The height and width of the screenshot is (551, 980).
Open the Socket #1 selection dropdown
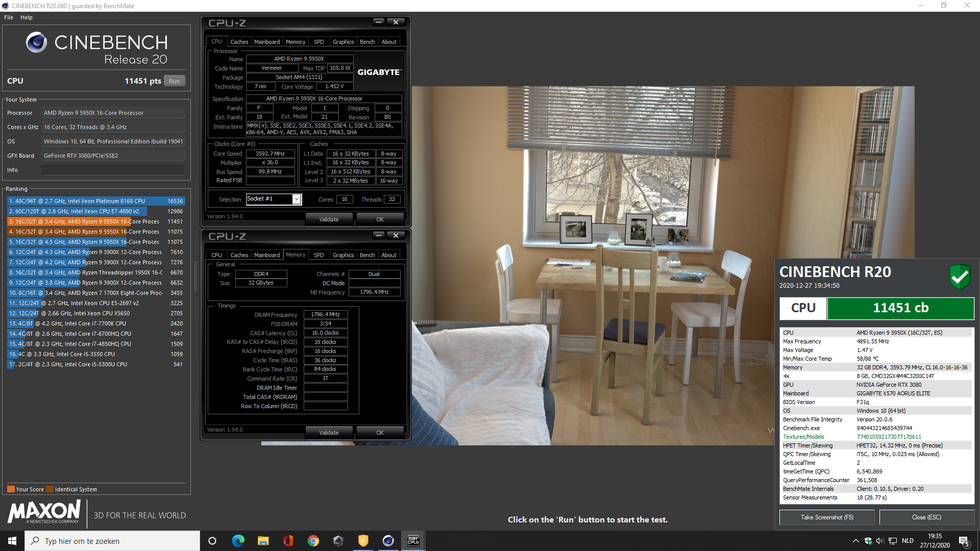[x=297, y=199]
